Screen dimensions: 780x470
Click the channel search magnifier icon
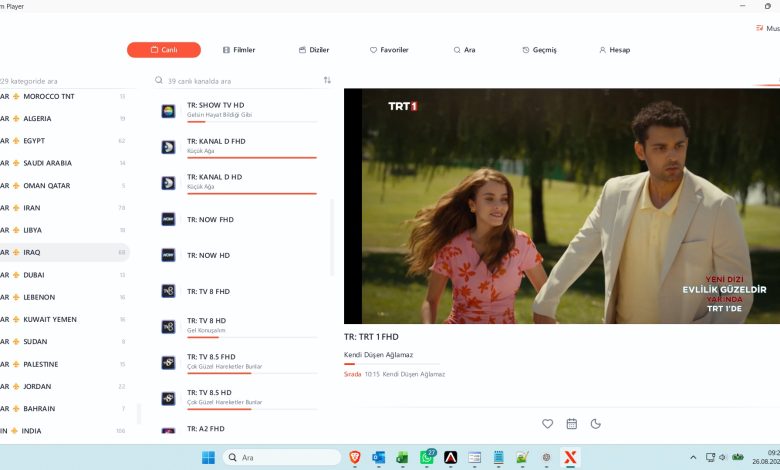pos(159,80)
